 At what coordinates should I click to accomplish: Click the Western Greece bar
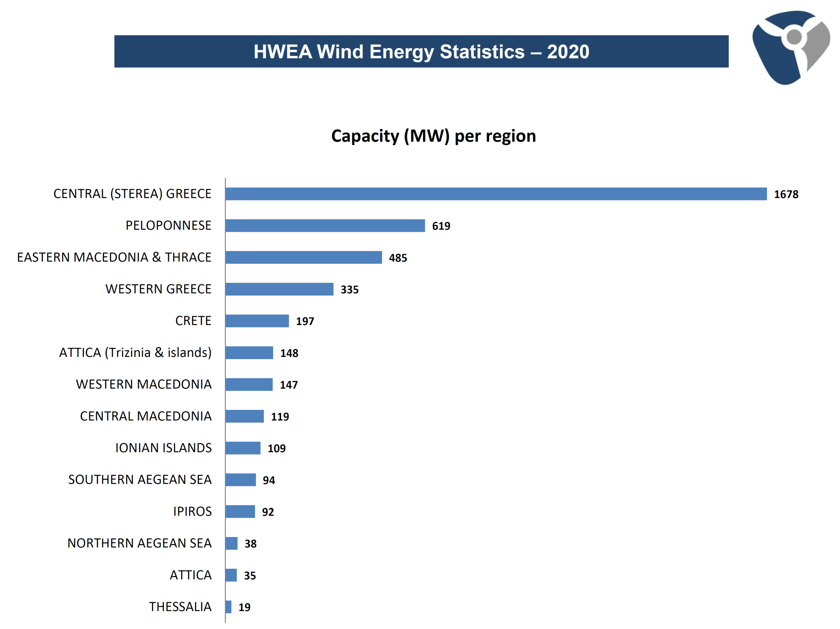coord(279,289)
